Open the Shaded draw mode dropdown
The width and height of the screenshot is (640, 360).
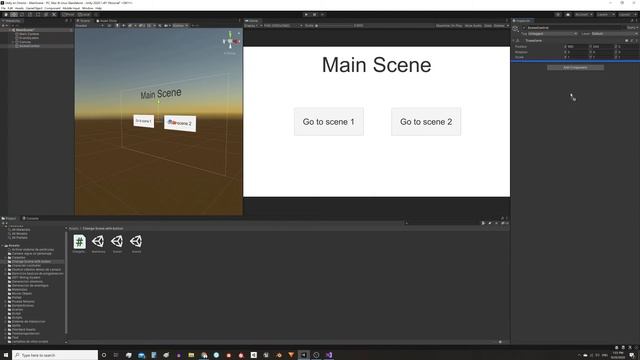click(x=90, y=26)
